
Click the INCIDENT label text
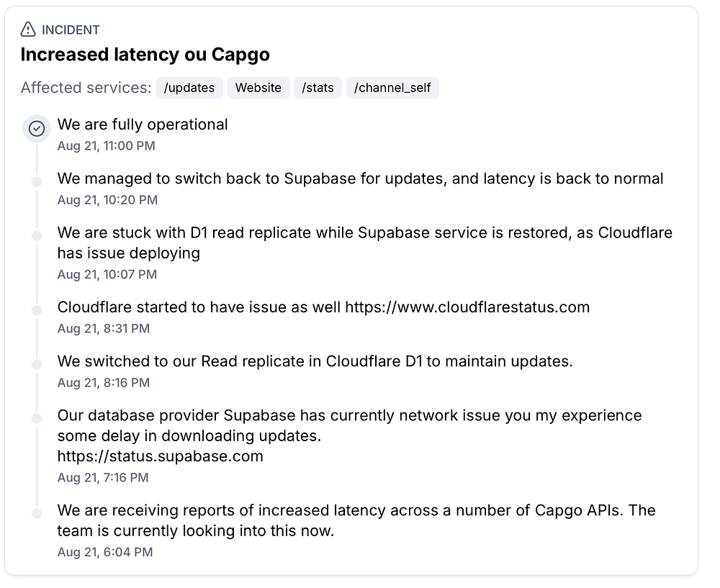click(71, 30)
